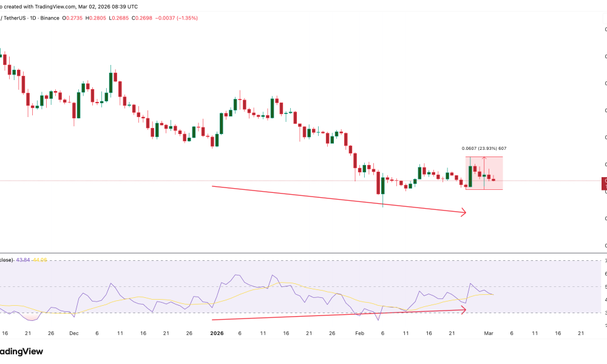Click the red arrowhead on price trendline
607x364 pixels.
[x=464, y=212]
